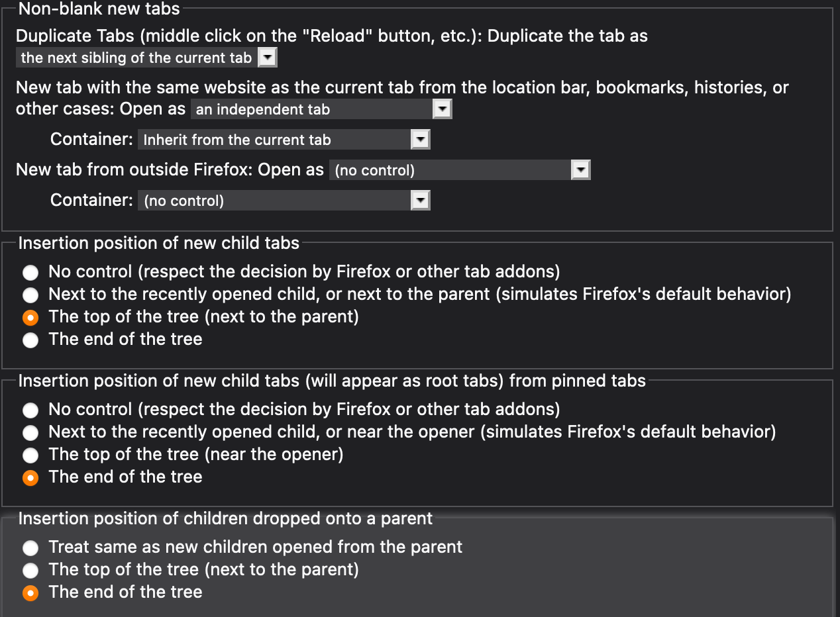Expand the second Container '(no control)' dropdown
This screenshot has height=617, width=840.
(x=284, y=201)
